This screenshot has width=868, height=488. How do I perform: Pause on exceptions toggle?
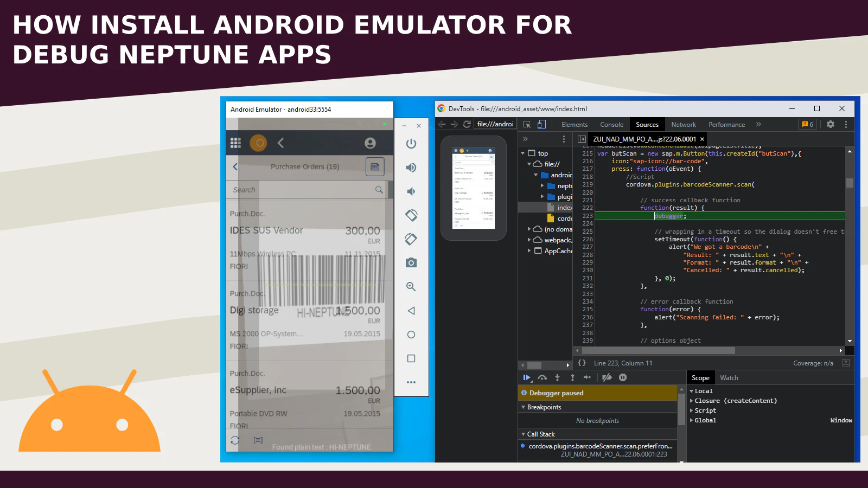[x=623, y=377]
